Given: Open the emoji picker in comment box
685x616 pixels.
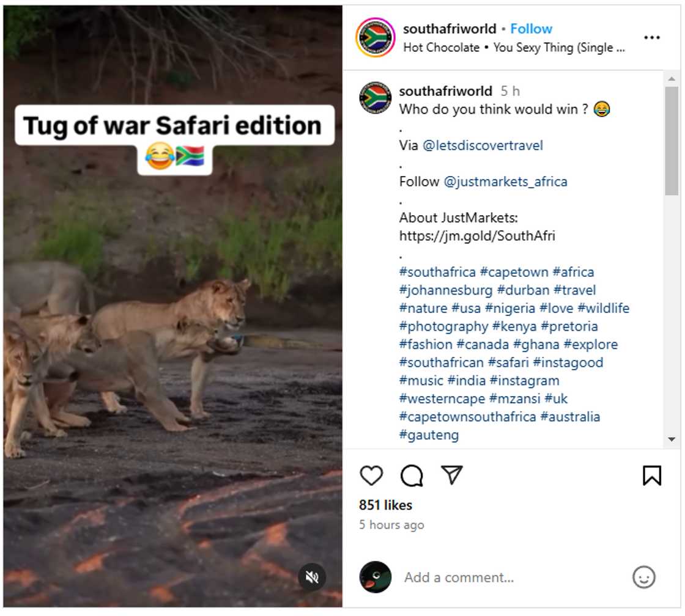Looking at the screenshot, I should point(643,577).
